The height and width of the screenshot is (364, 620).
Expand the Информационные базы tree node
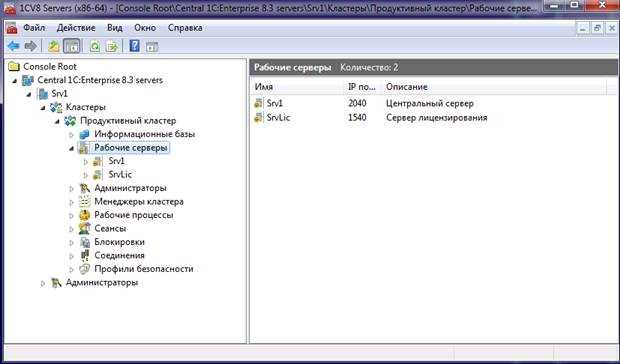point(72,135)
